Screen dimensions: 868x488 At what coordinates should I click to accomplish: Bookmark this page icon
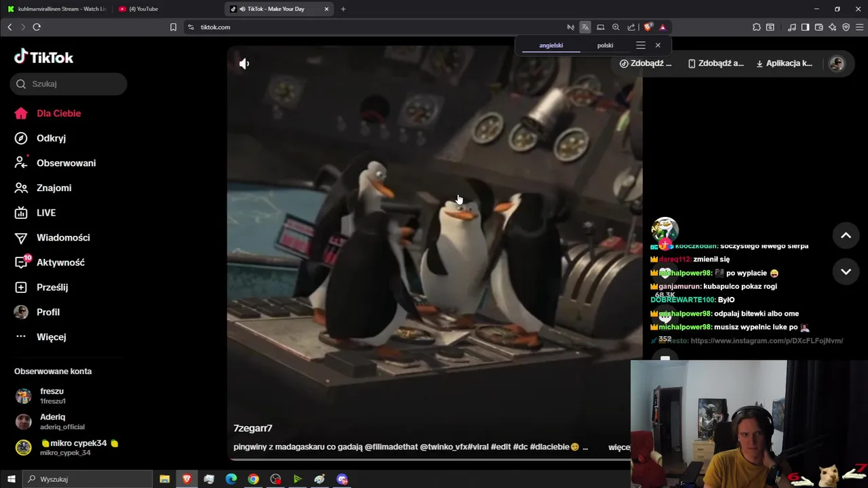click(173, 27)
